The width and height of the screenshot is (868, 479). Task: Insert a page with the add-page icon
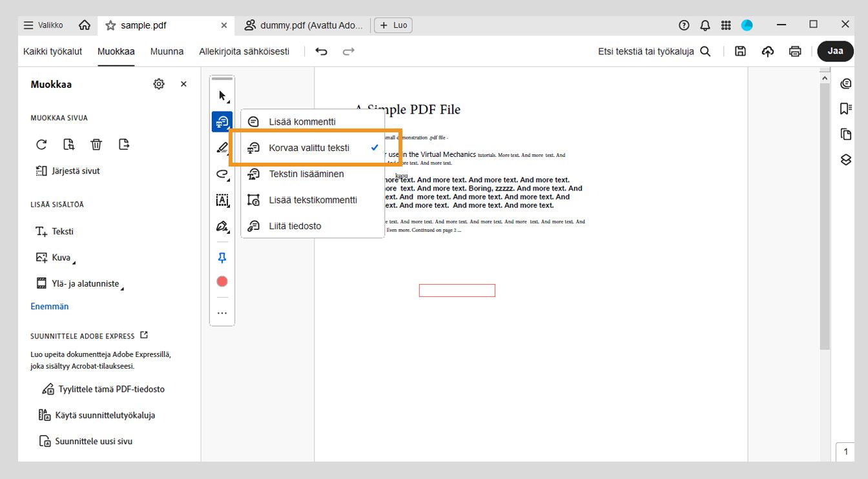(68, 145)
